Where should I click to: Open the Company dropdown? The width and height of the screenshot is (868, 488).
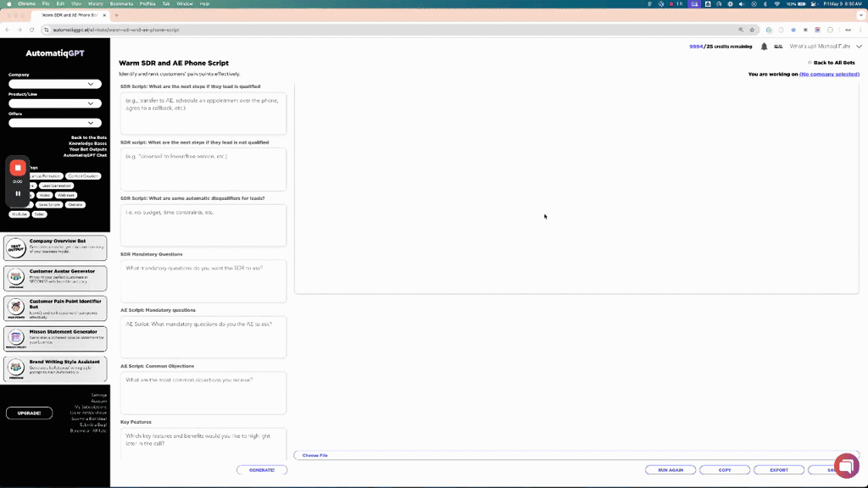point(55,84)
